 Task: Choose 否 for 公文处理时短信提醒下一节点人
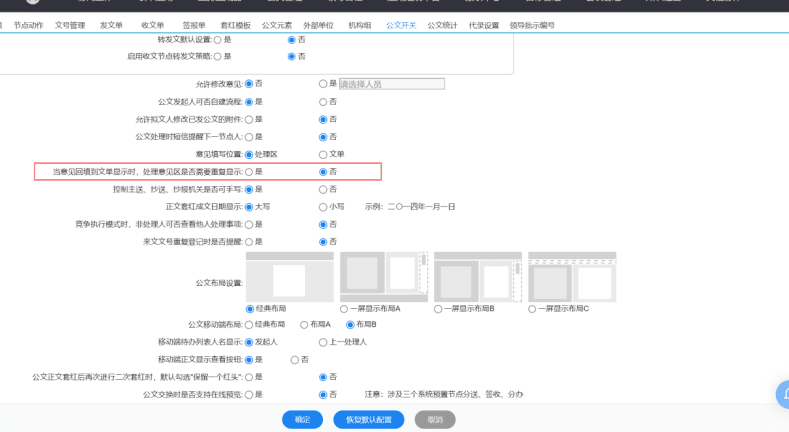click(323, 137)
